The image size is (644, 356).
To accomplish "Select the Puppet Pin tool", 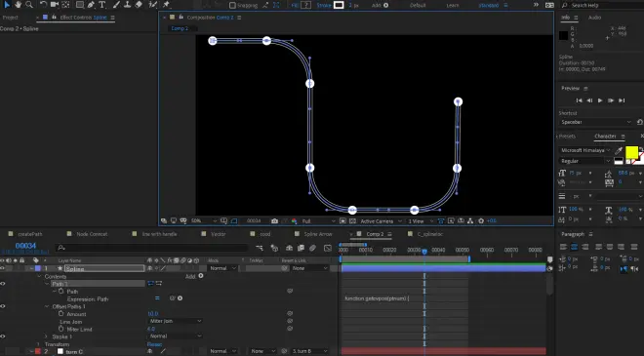I will pos(166,5).
